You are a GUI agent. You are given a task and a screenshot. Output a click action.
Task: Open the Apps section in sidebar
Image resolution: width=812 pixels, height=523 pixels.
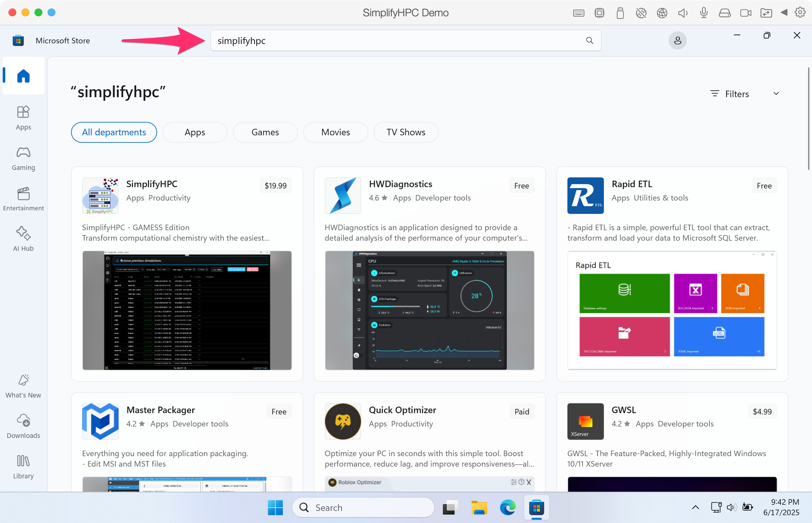point(23,117)
